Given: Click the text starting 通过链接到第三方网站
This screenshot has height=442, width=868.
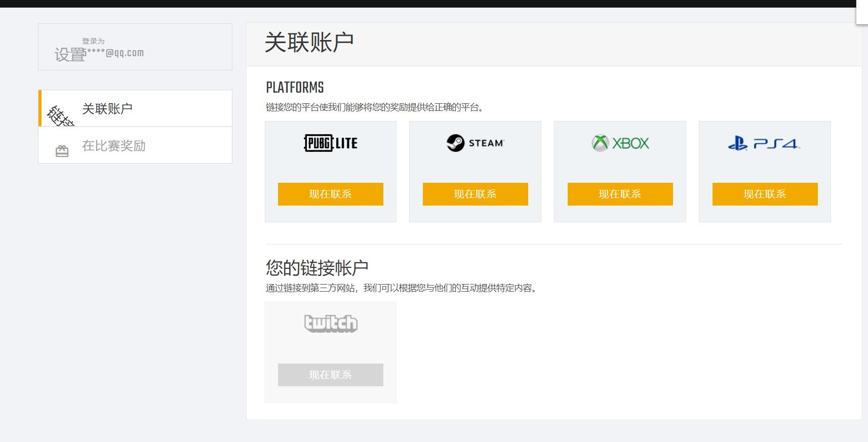Looking at the screenshot, I should 401,288.
